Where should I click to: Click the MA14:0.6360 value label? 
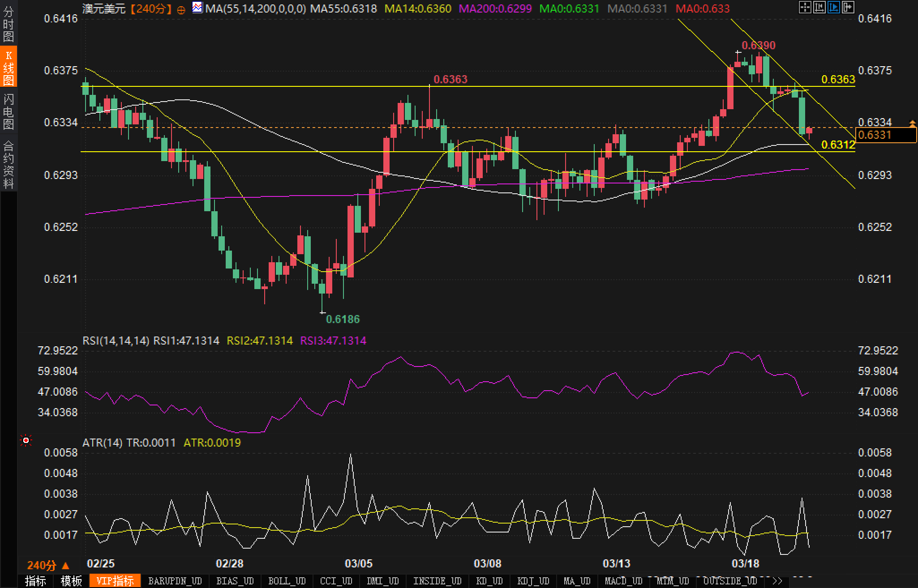click(418, 9)
